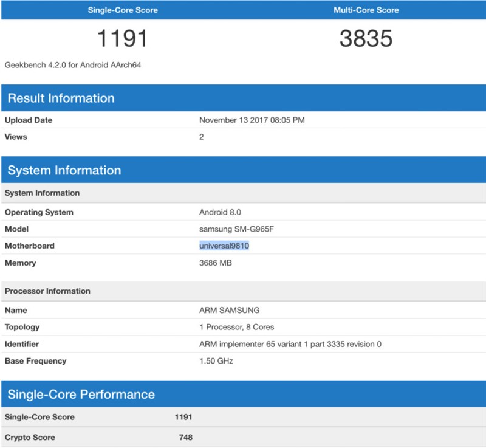Select the highlighted universal9810 motherboard text
The image size is (486, 448).
click(x=224, y=246)
